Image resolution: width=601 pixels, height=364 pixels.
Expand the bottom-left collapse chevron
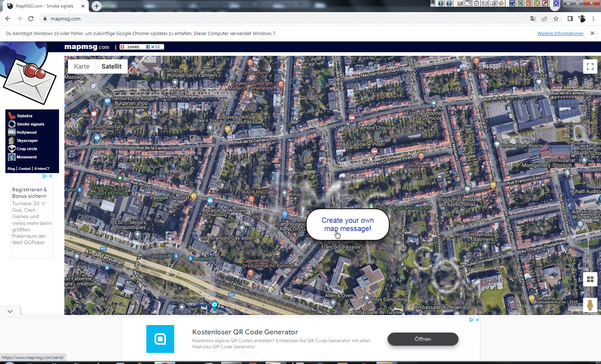tap(10, 311)
